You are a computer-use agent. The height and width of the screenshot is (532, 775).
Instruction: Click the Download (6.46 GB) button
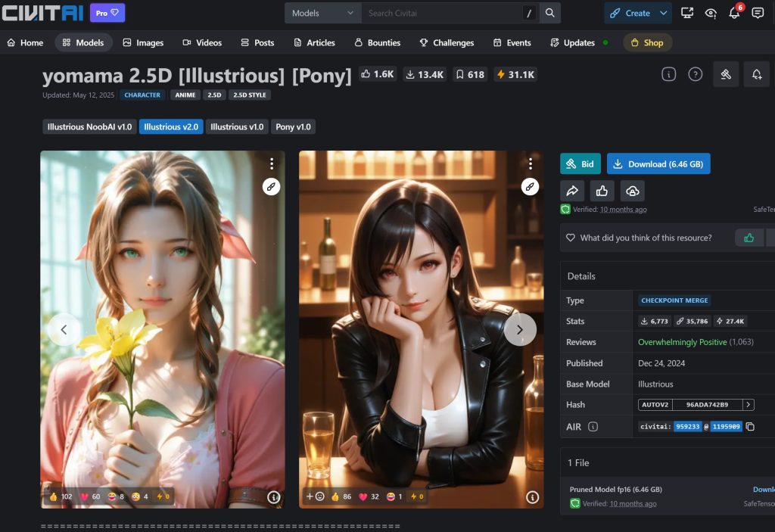click(x=658, y=164)
